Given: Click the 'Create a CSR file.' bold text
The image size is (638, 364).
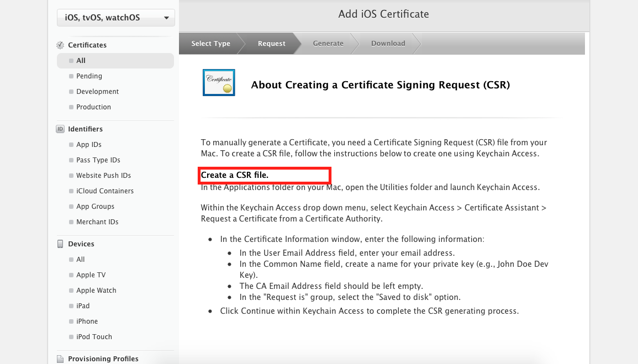Looking at the screenshot, I should point(234,175).
